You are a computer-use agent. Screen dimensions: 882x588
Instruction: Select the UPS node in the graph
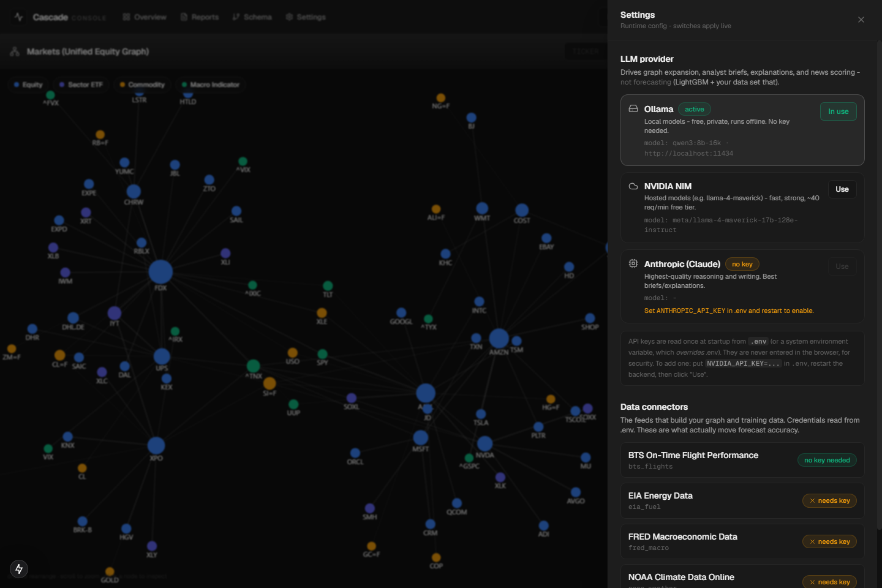pyautogui.click(x=162, y=356)
